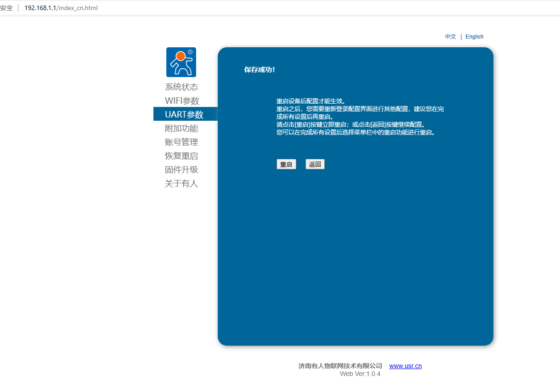560x392 pixels.
Task: Click the Web Ver:1.0.4 version text
Action: (x=360, y=374)
